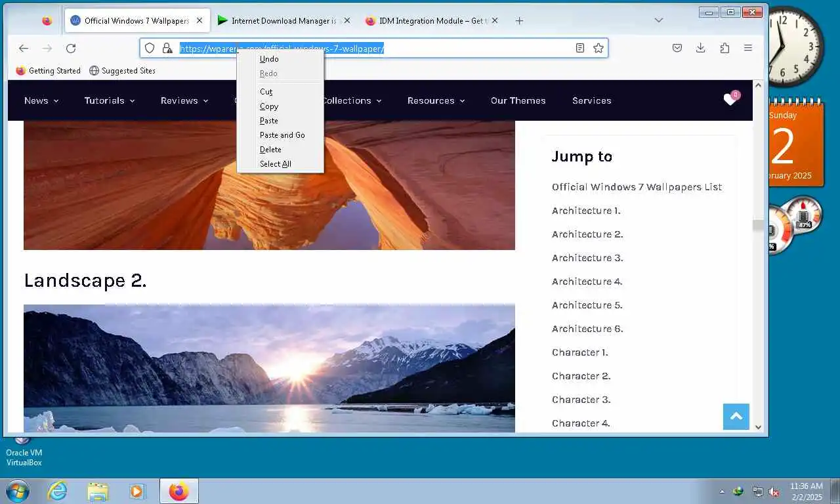Click the scrollbar up arrow

(x=758, y=85)
